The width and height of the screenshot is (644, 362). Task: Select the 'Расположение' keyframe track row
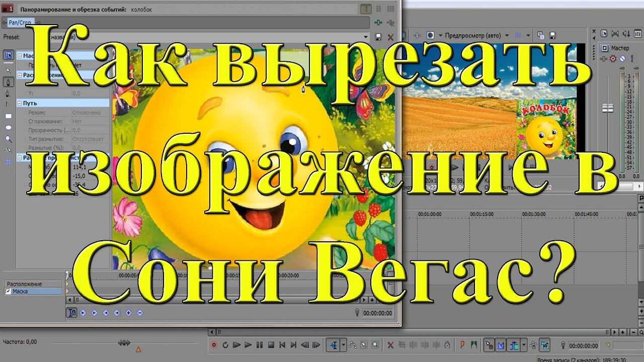(33, 284)
